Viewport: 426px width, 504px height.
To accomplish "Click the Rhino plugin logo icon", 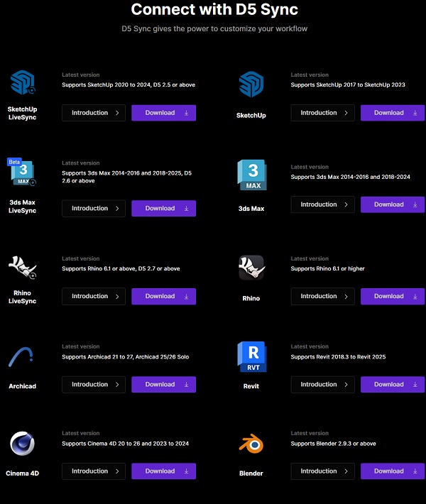I will point(251,268).
